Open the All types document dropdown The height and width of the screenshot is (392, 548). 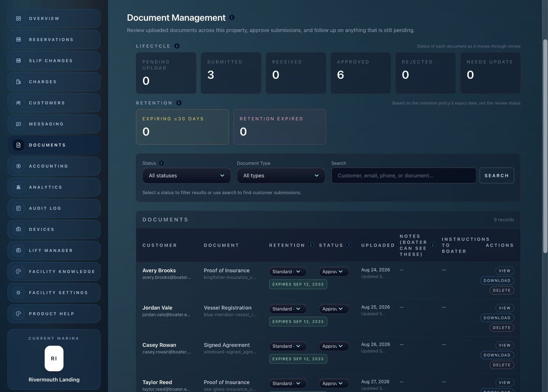[x=281, y=175]
